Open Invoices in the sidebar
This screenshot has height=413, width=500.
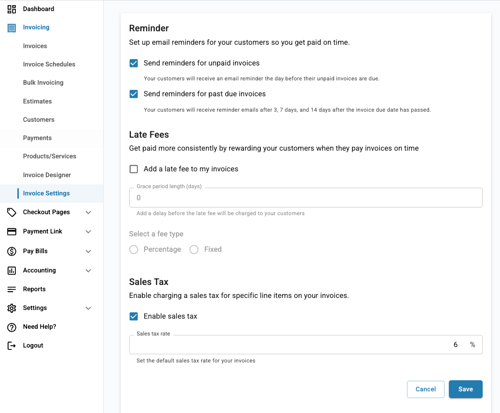click(35, 46)
